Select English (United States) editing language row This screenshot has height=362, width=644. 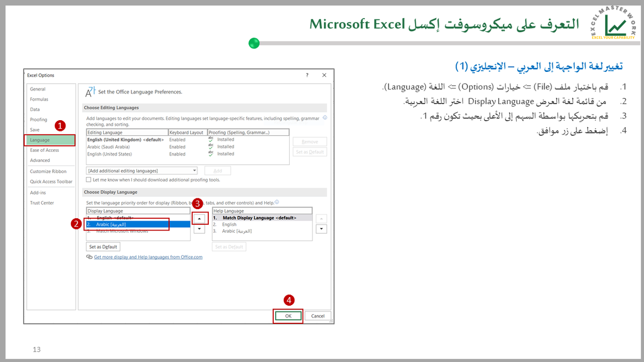point(188,154)
